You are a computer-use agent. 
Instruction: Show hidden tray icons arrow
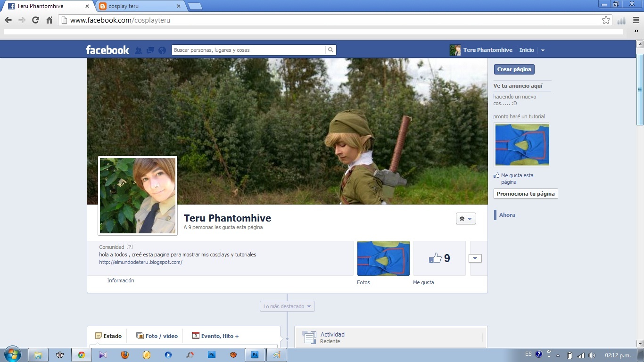(558, 355)
